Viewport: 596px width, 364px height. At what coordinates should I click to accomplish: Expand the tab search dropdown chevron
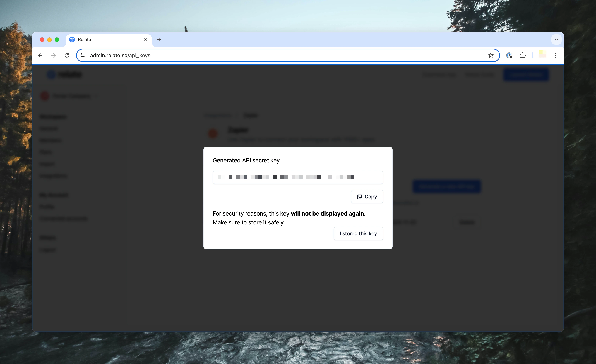[x=556, y=40]
